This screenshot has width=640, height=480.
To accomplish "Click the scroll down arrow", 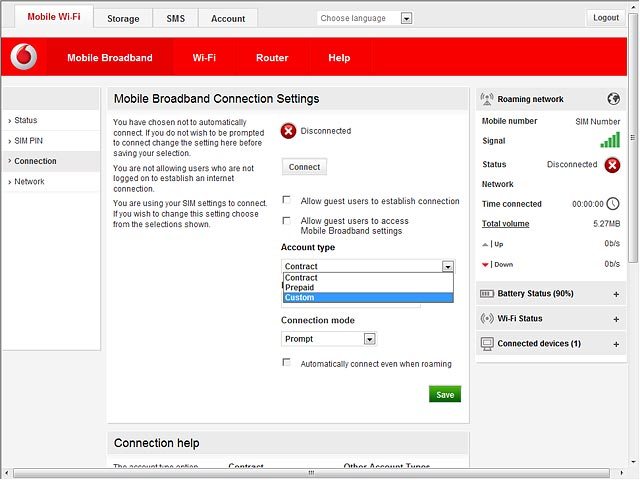I will (x=633, y=462).
